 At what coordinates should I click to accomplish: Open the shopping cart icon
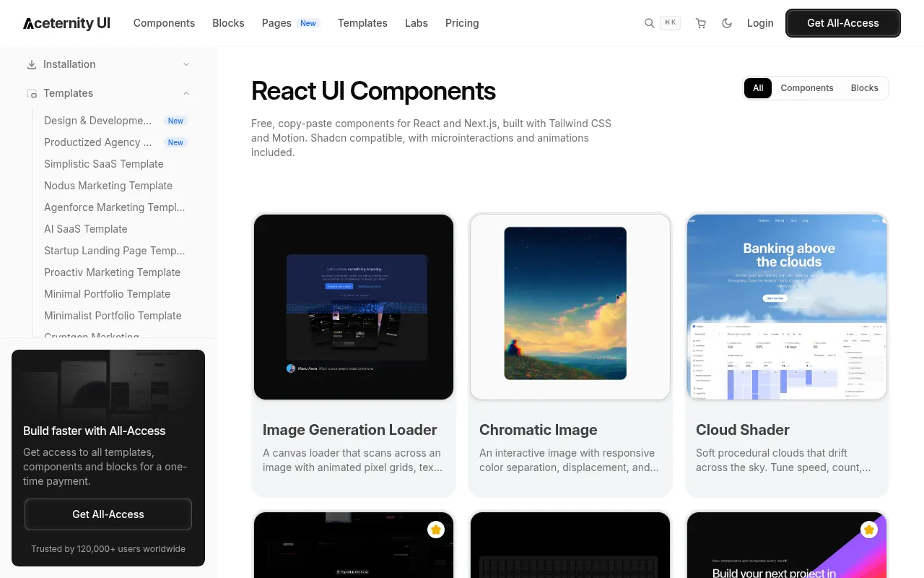pos(700,23)
